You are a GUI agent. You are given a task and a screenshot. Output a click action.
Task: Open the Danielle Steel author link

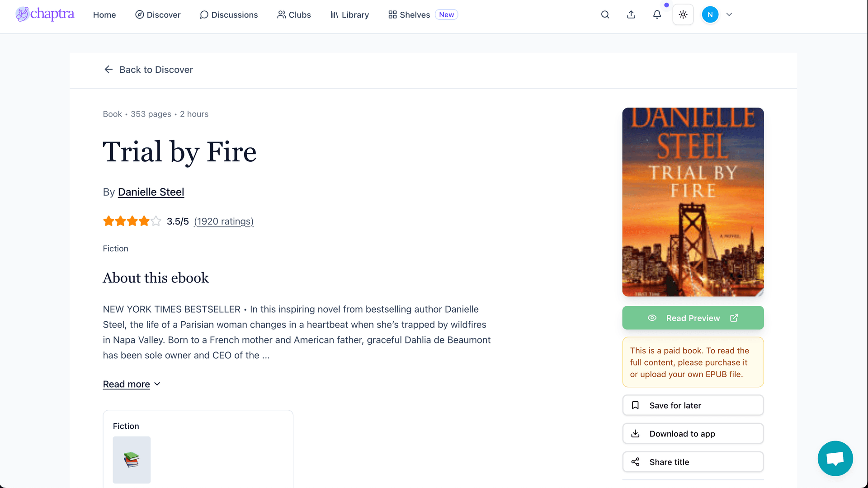click(151, 192)
